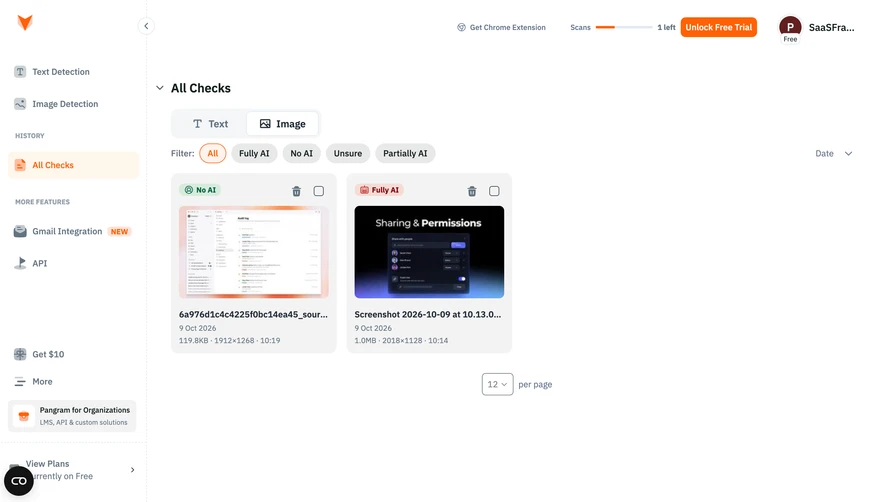The image size is (885, 502).
Task: Click file name Screenshot 2026-10-09 at 10.13.0...
Action: [428, 315]
